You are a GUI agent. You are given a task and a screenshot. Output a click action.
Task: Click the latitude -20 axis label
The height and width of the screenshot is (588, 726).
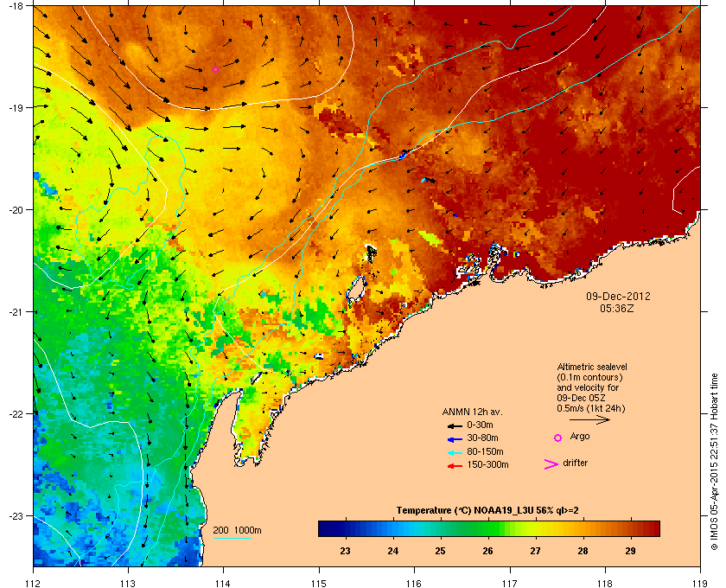click(x=15, y=209)
